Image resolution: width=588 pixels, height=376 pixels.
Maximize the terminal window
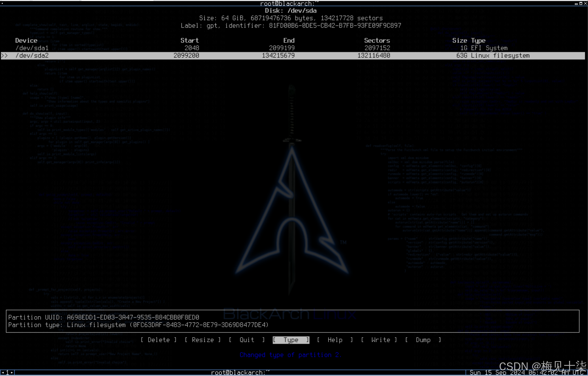[x=581, y=3]
